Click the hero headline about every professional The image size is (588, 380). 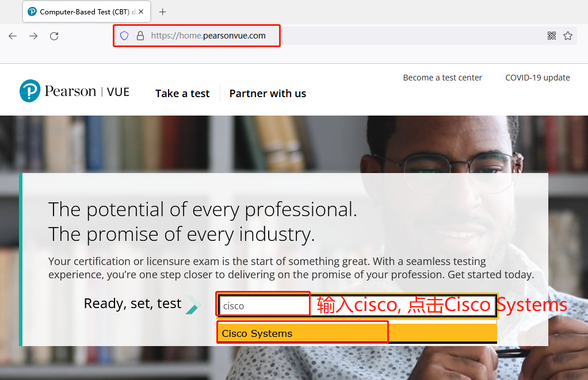[203, 210]
